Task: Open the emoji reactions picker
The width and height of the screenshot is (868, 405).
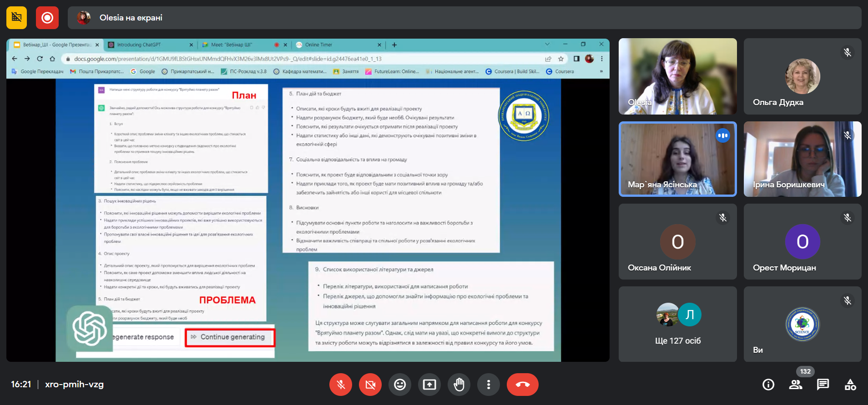Action: (399, 385)
